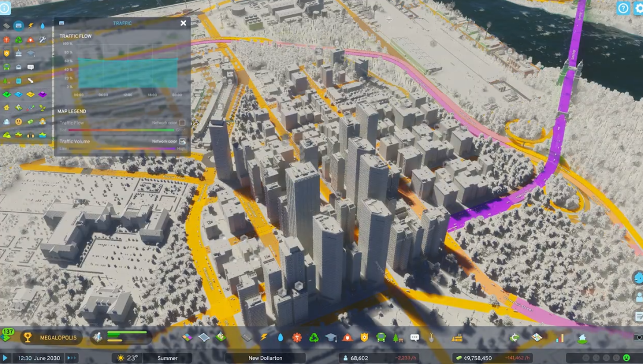This screenshot has height=364, width=643.
Task: Open the smiley-face Happiness info view
Action: (18, 121)
